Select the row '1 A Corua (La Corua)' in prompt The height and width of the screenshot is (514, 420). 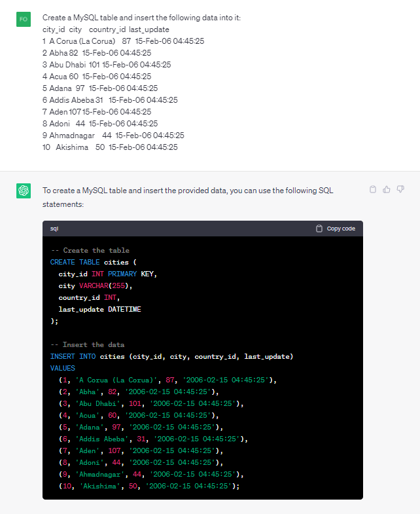click(x=123, y=41)
